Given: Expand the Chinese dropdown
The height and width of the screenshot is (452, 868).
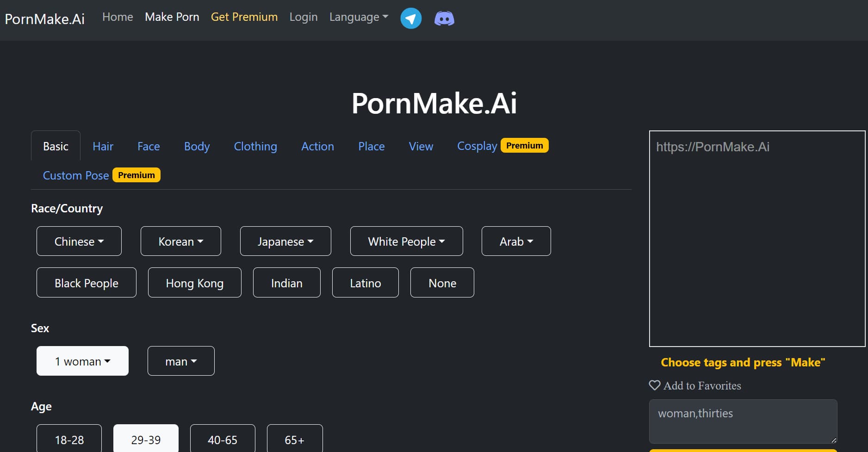Looking at the screenshot, I should pyautogui.click(x=79, y=241).
